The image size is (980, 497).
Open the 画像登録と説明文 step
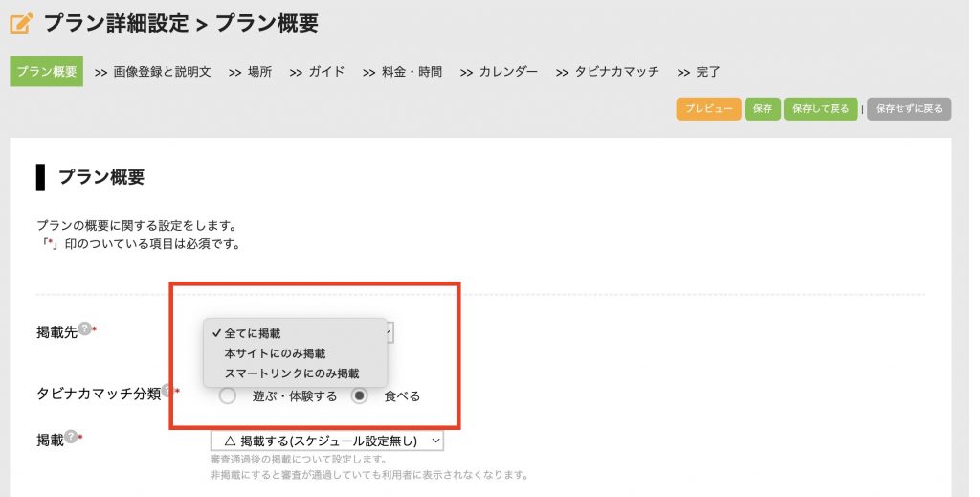[x=162, y=72]
